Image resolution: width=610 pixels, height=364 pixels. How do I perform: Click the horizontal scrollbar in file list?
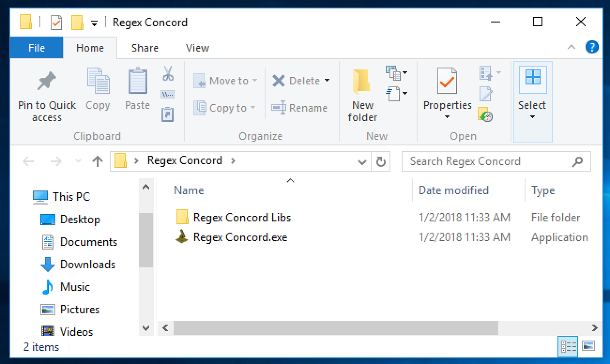click(x=335, y=328)
